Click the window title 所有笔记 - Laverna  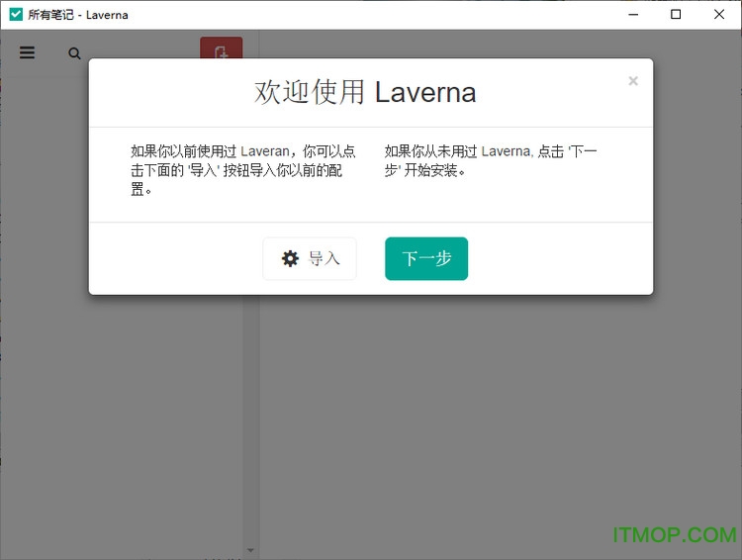[78, 15]
